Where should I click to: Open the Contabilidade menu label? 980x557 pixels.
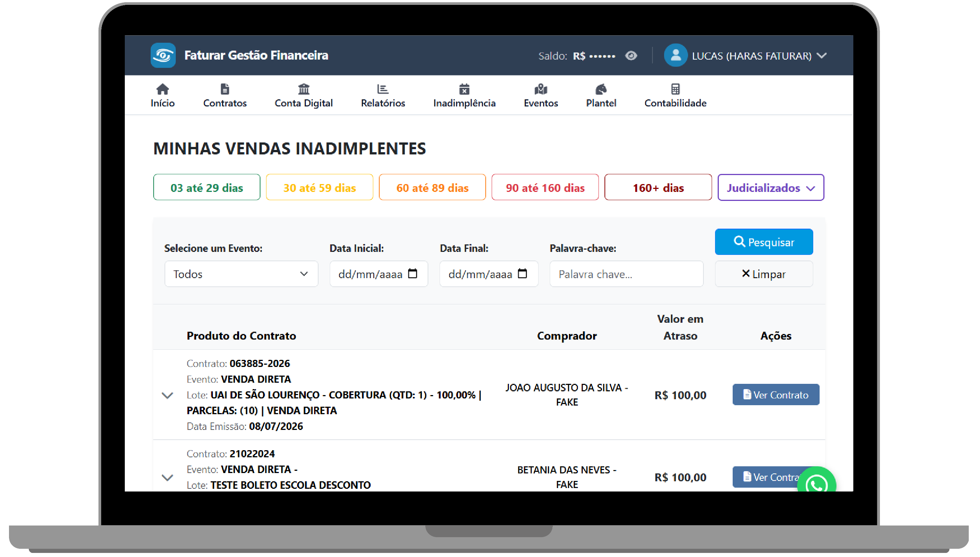pyautogui.click(x=676, y=103)
